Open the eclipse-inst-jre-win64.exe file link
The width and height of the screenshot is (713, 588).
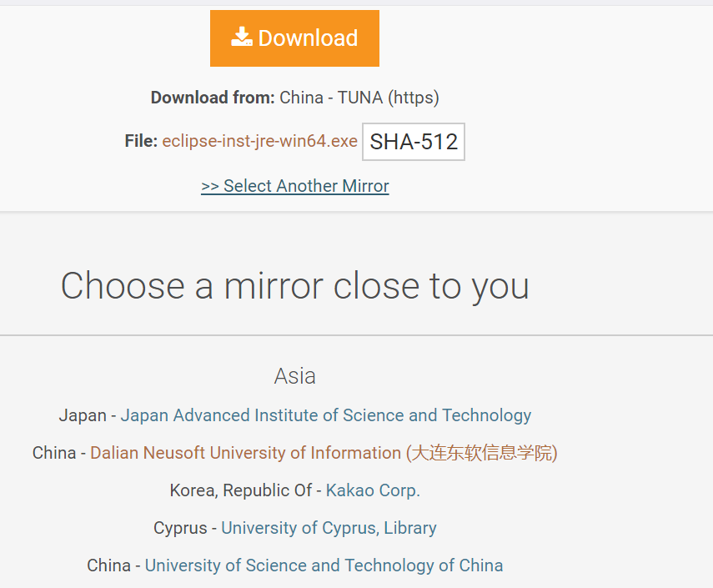[259, 141]
